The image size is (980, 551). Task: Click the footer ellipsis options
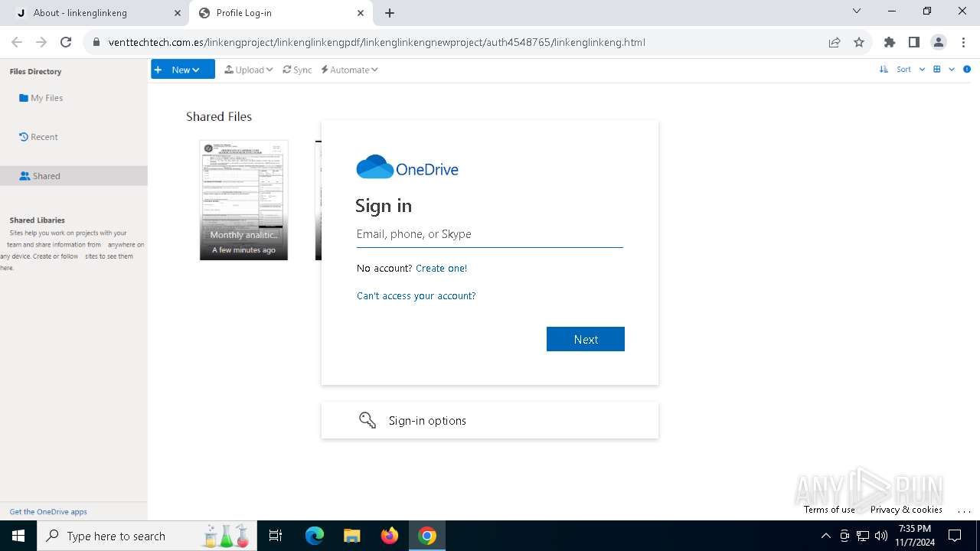[964, 510]
